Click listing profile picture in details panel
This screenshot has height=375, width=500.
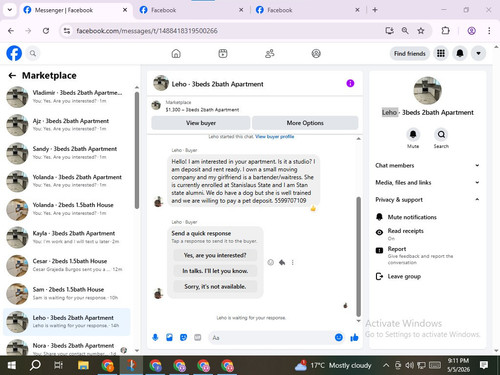(x=427, y=90)
